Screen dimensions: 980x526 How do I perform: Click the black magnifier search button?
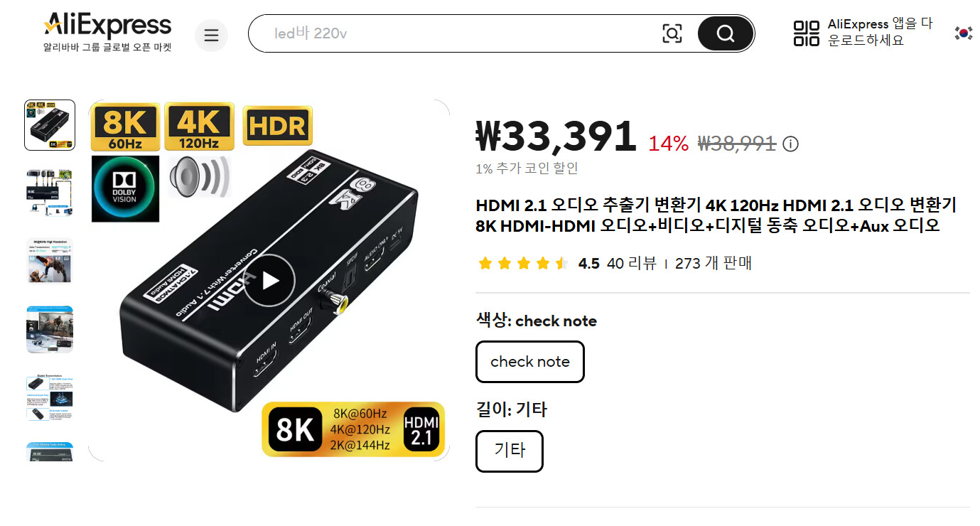point(725,33)
